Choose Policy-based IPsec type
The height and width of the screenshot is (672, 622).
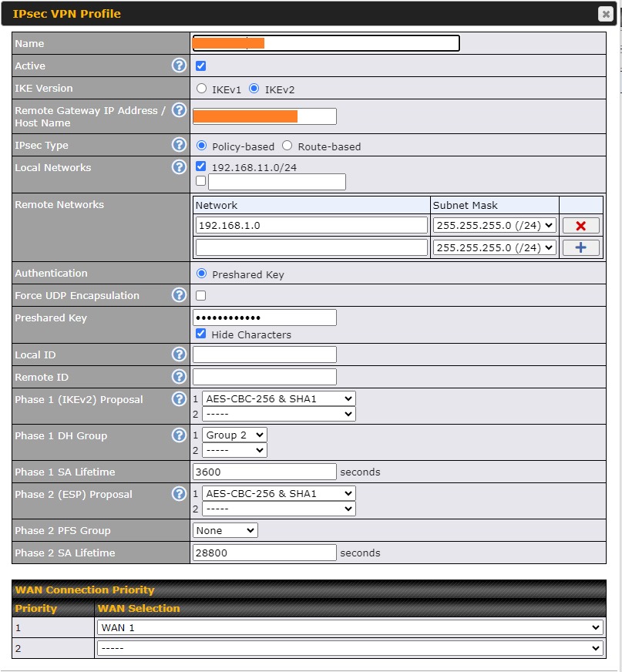[x=201, y=146]
